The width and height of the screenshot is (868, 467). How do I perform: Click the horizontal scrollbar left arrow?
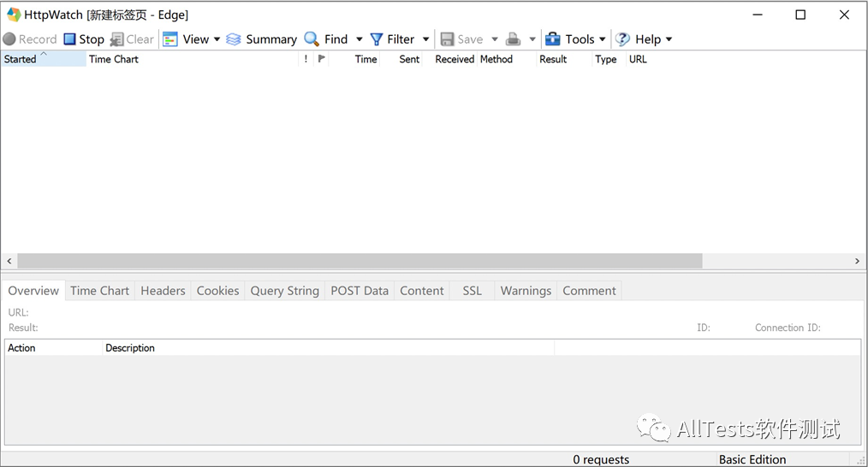pos(9,261)
